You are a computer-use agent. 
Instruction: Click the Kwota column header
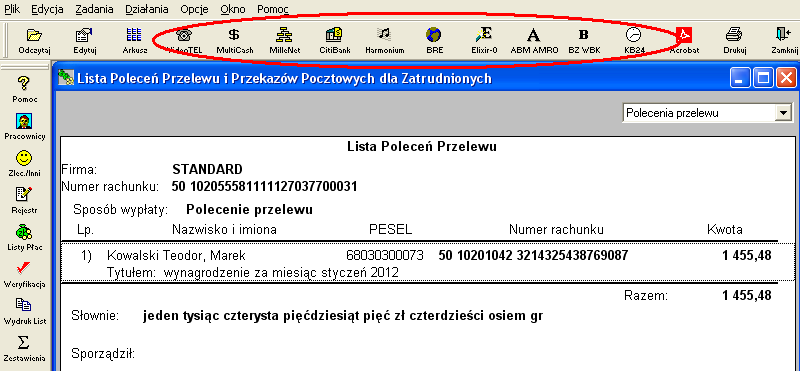pyautogui.click(x=724, y=230)
